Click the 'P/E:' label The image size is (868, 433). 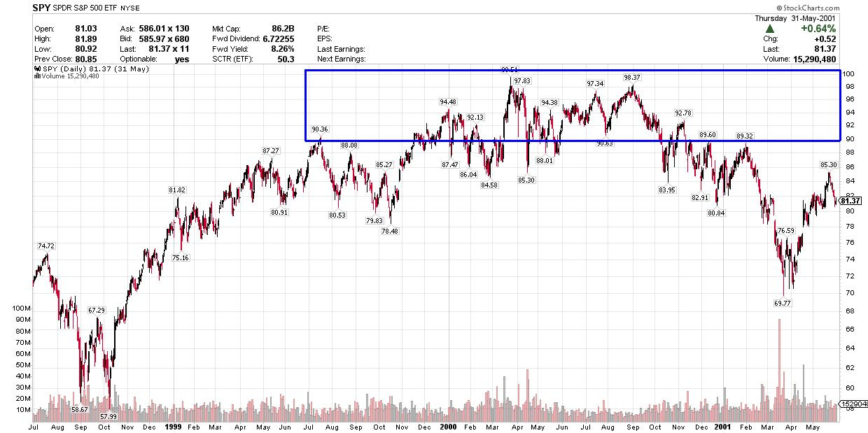tap(323, 29)
